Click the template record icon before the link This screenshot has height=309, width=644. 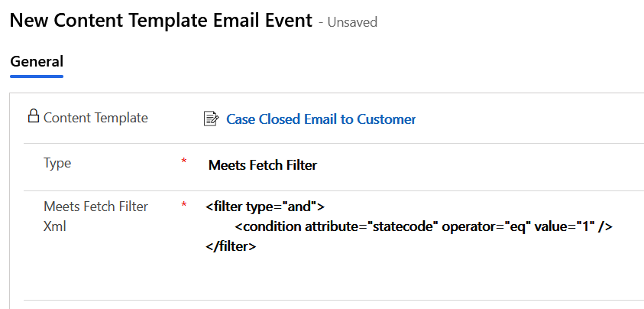tap(211, 119)
